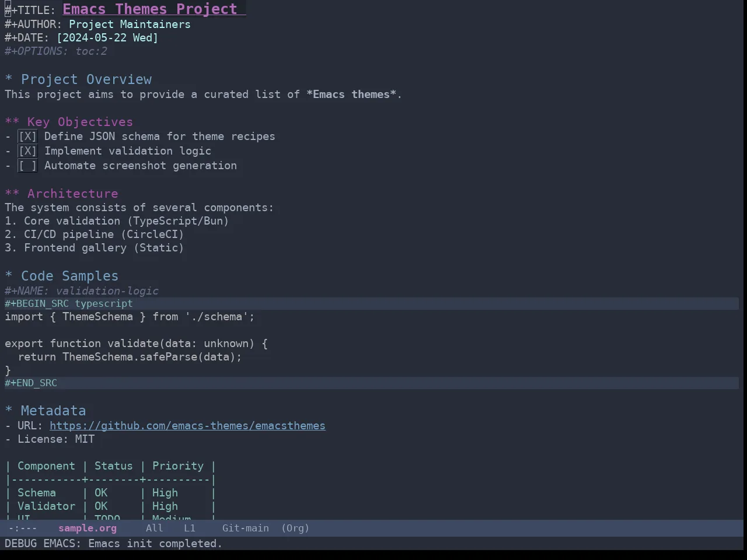This screenshot has height=560, width=747.
Task: Click the Schema table cell
Action: [37, 493]
